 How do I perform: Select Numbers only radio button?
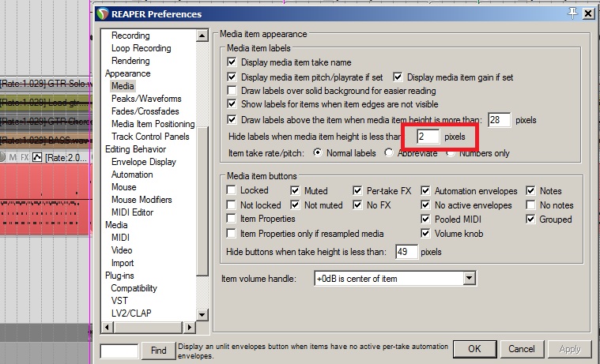click(451, 153)
